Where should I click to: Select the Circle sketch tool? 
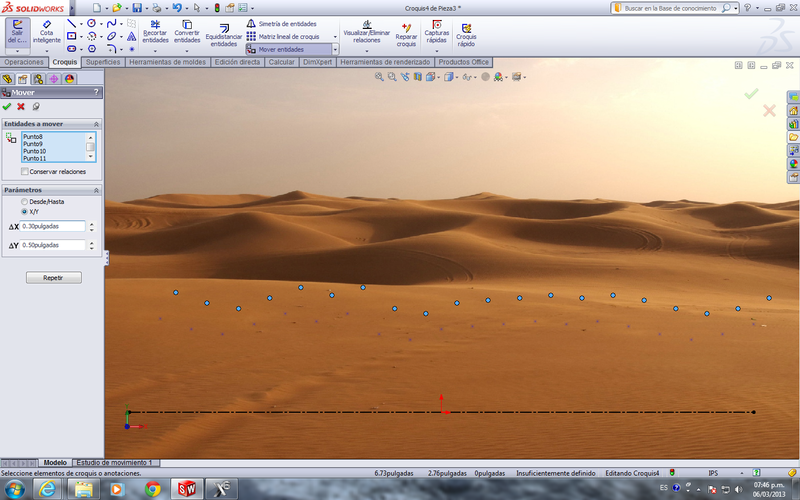[91, 23]
